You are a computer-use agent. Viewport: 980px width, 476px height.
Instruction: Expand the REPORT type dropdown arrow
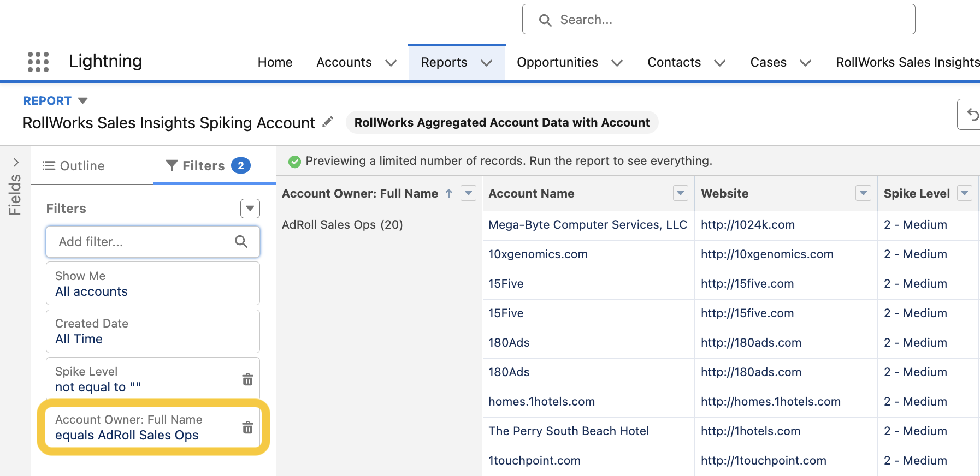(83, 101)
